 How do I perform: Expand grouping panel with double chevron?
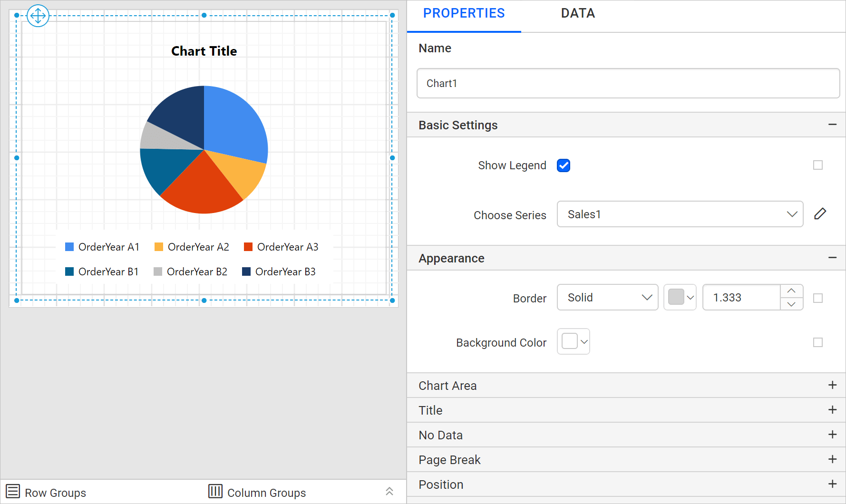[389, 492]
